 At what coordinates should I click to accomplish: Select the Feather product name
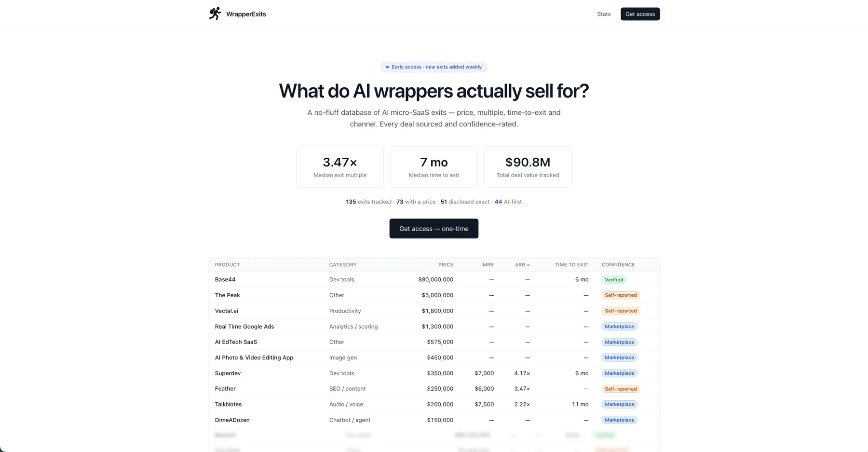pyautogui.click(x=225, y=389)
